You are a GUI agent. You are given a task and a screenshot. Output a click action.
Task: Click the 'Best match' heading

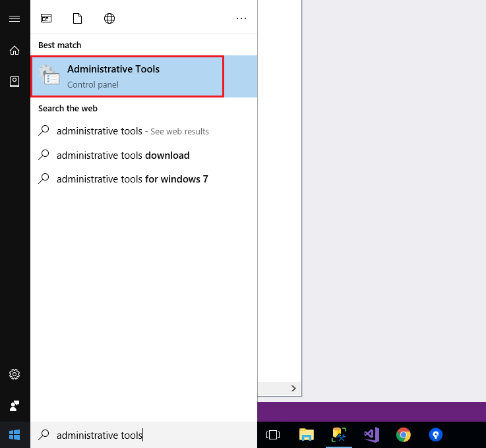(59, 45)
